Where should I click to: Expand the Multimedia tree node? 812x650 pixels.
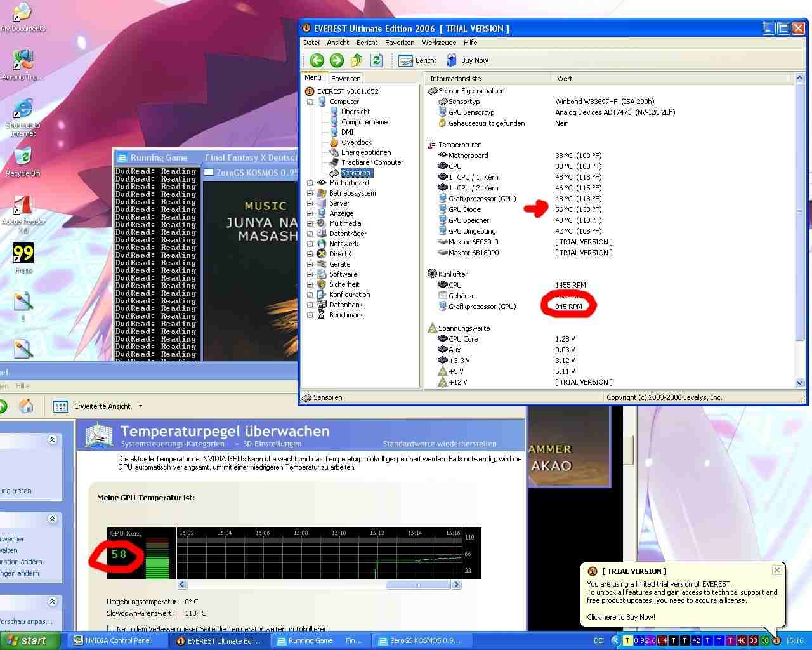[310, 223]
